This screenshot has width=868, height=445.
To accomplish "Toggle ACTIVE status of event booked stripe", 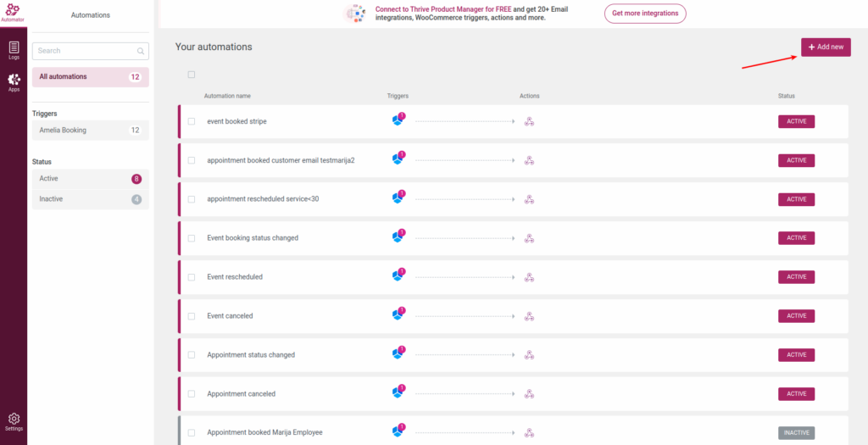I will pyautogui.click(x=797, y=121).
